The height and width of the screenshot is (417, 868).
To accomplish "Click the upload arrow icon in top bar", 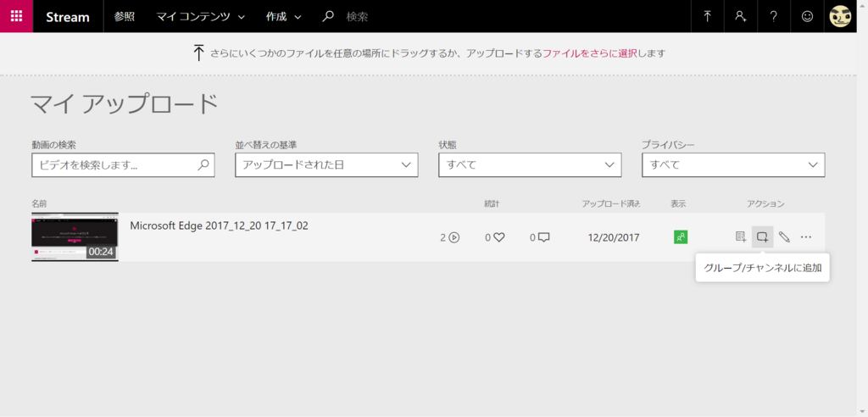I will (708, 17).
